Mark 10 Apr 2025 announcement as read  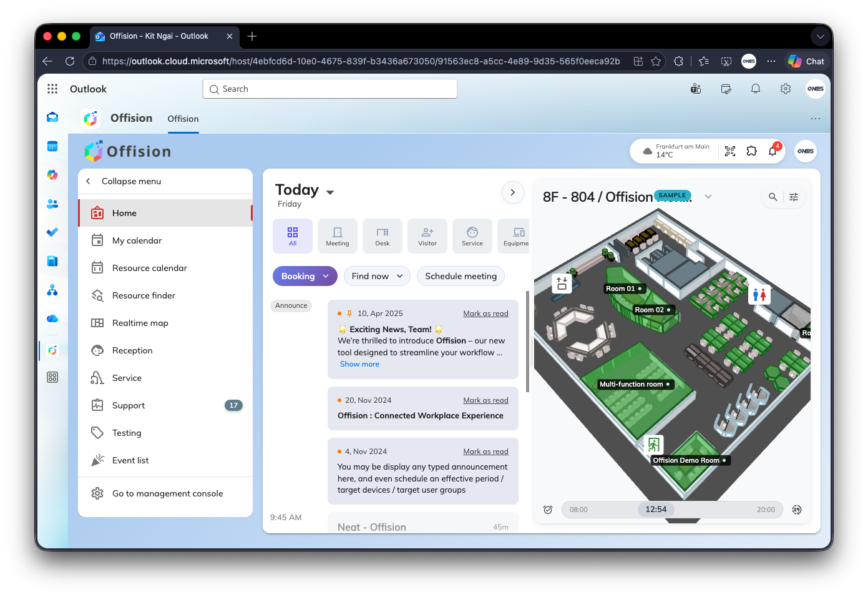[x=485, y=313]
